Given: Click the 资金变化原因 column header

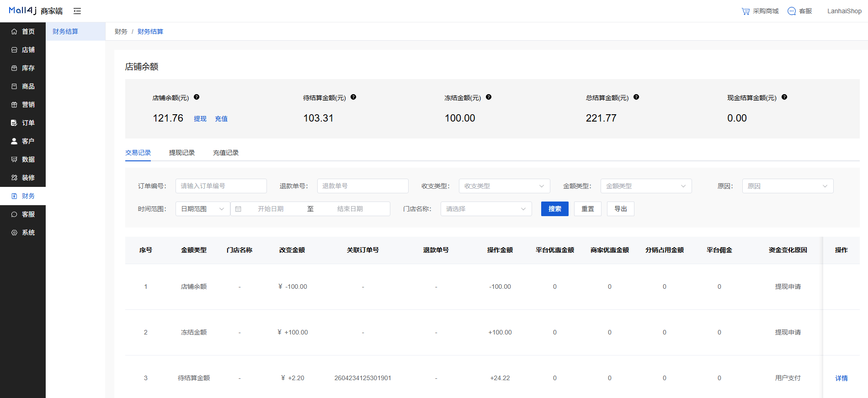Looking at the screenshot, I should 788,250.
